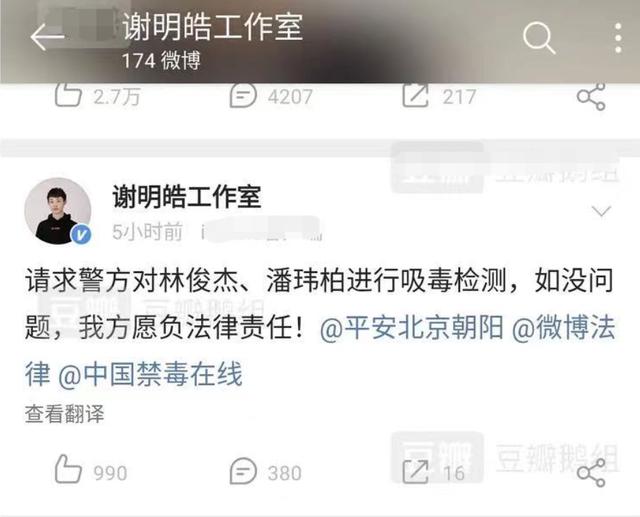The width and height of the screenshot is (640, 517).
Task: Tap the back arrow icon
Action: coord(47,37)
